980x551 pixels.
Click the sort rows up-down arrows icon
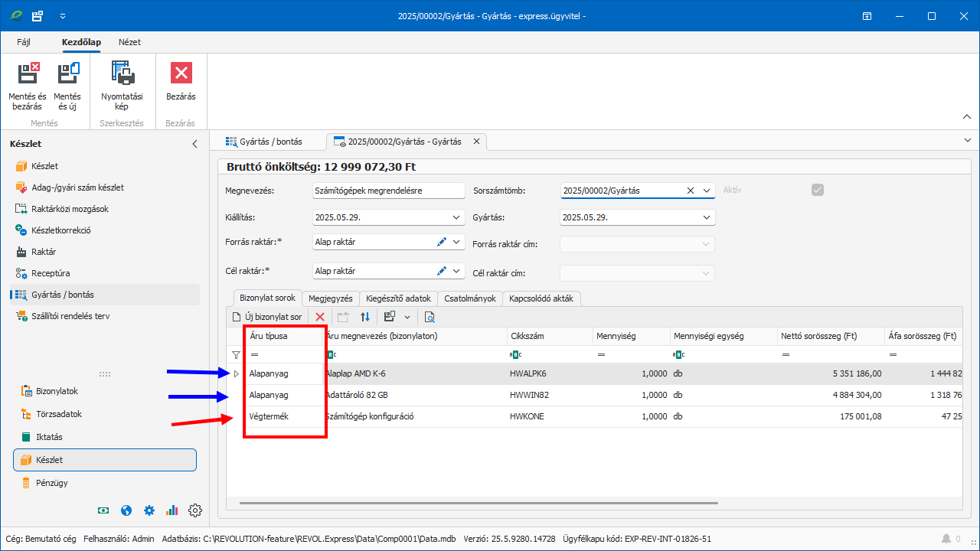tap(365, 317)
